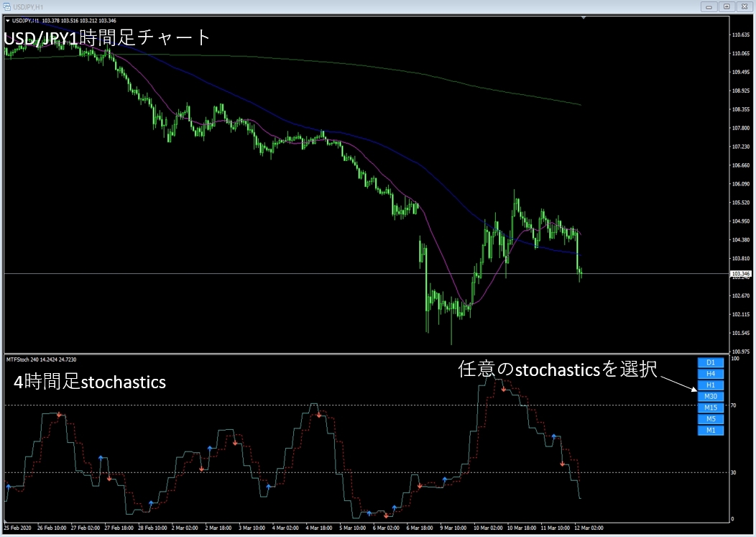Expand the USDJPY,H1 chart header triangle
Screen dimensions: 756x537
[8, 21]
